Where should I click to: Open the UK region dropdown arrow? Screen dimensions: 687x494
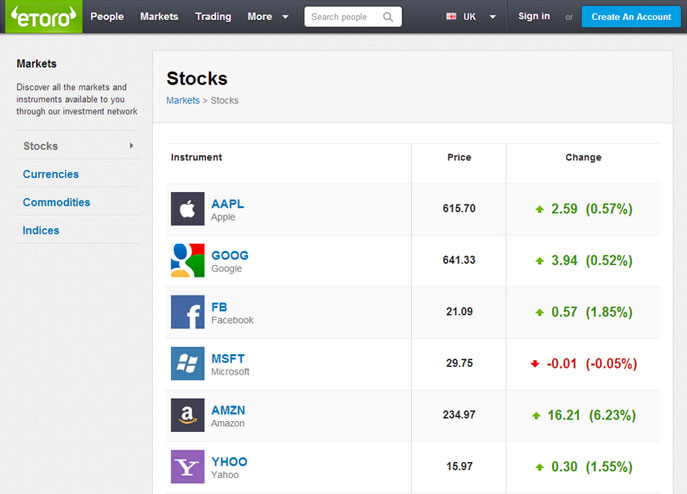click(x=492, y=17)
